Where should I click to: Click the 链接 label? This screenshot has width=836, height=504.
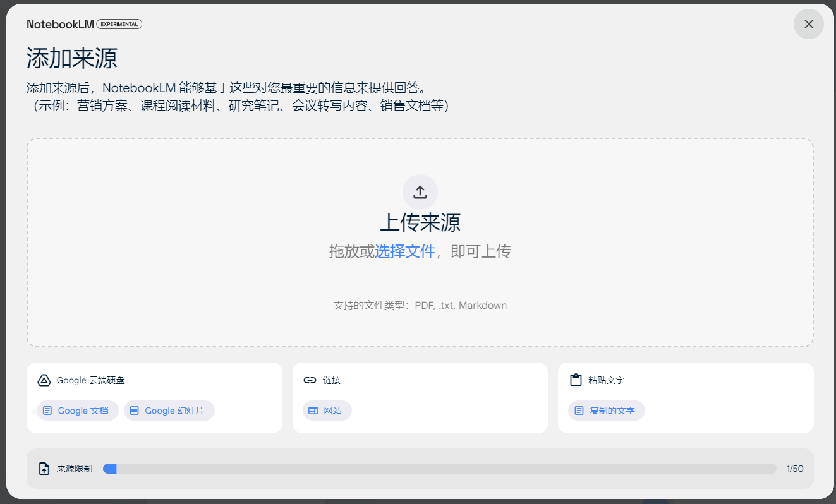332,380
